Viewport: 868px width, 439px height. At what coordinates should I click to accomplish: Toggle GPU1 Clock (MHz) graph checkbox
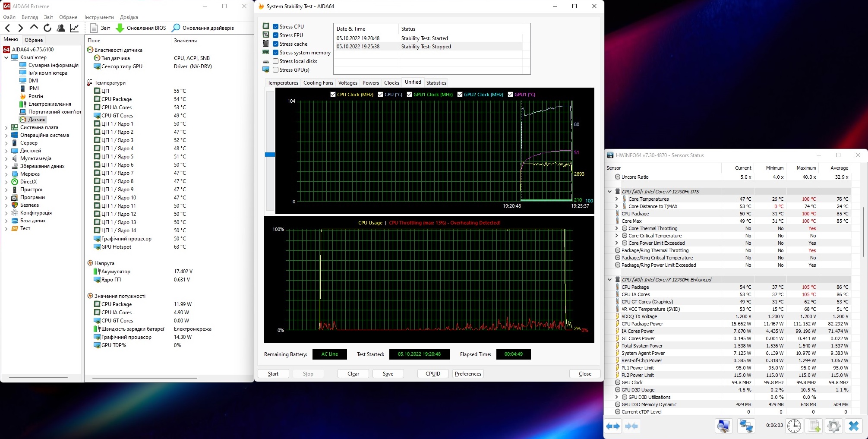point(409,94)
